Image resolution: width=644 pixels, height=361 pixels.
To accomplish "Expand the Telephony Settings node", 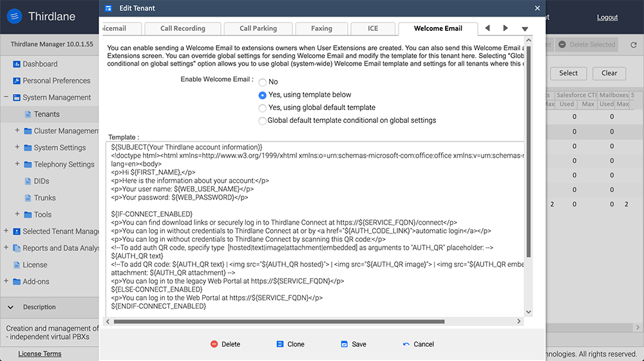I will point(17,163).
